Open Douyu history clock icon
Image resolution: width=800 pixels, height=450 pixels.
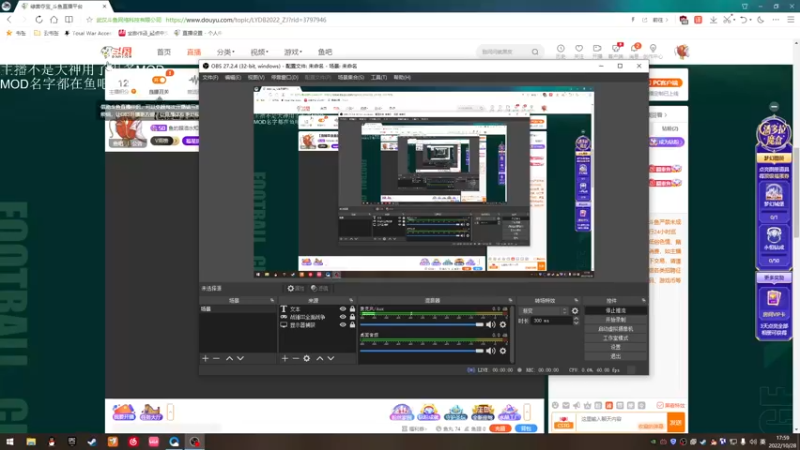tap(560, 49)
